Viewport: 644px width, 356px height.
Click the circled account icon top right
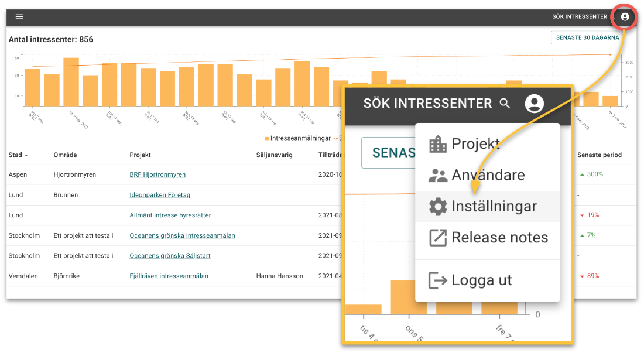(x=625, y=17)
